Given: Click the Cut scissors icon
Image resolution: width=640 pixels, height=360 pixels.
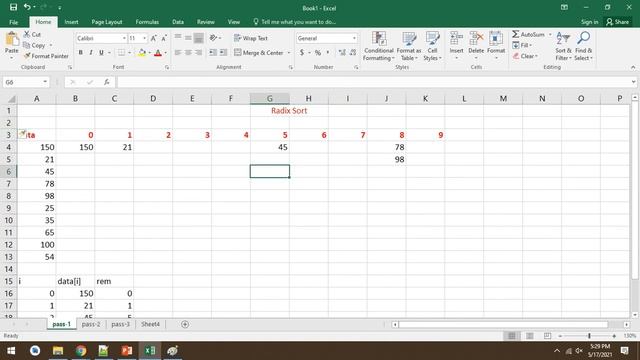Looking at the screenshot, I should (x=27, y=34).
